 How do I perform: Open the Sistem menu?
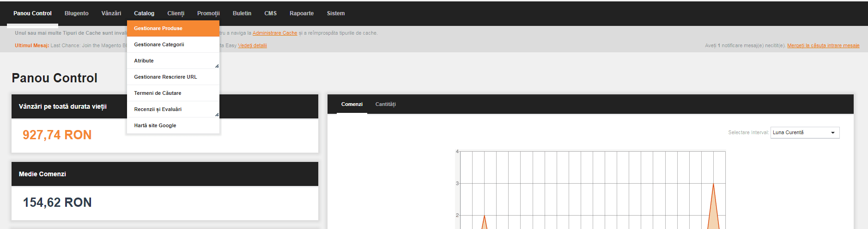pyautogui.click(x=336, y=13)
